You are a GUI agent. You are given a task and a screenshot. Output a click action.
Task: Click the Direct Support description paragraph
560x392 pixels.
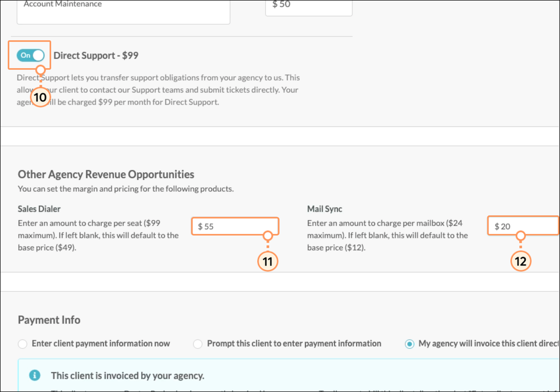click(x=158, y=90)
